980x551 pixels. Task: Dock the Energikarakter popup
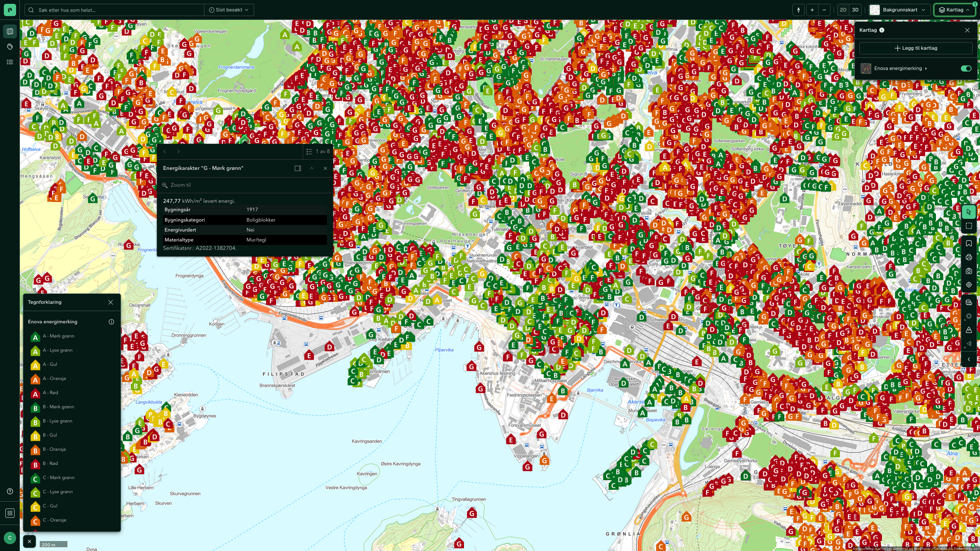(x=298, y=168)
